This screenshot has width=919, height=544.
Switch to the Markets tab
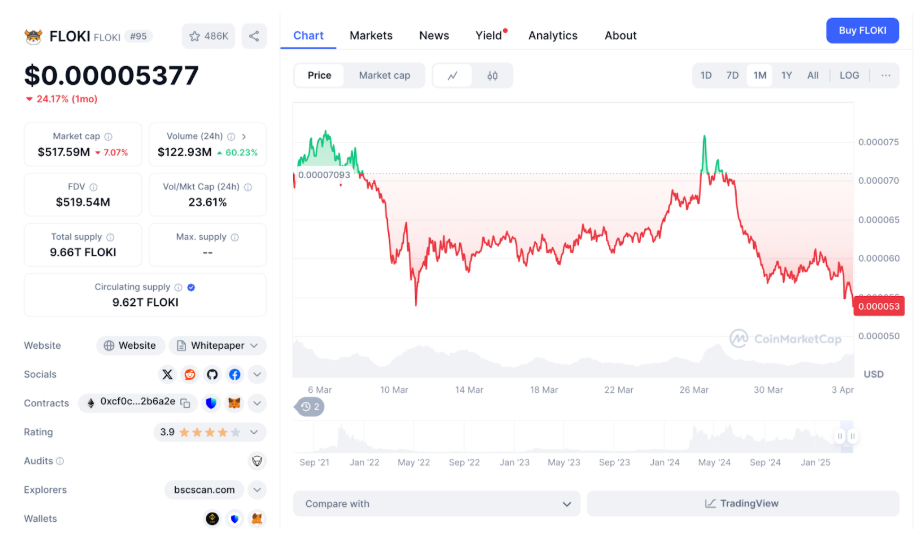coord(371,35)
